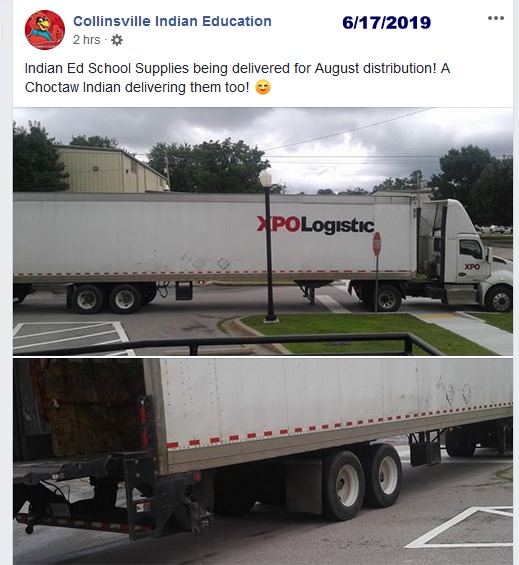Open the Collinsville Indian Education page name link

[172, 21]
